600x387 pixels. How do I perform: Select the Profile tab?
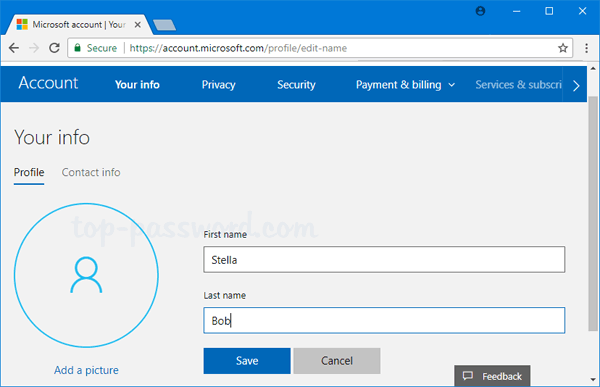29,173
